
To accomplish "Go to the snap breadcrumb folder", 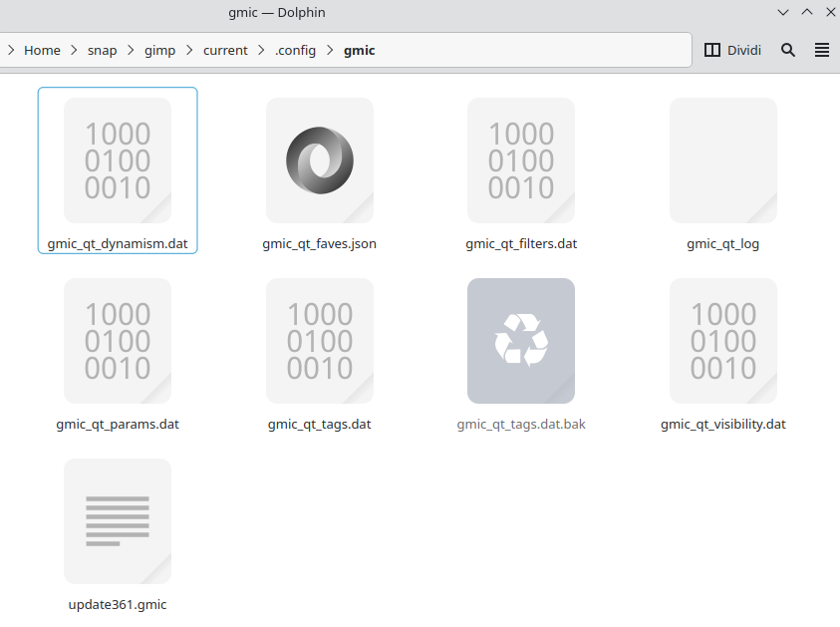I will pyautogui.click(x=102, y=50).
